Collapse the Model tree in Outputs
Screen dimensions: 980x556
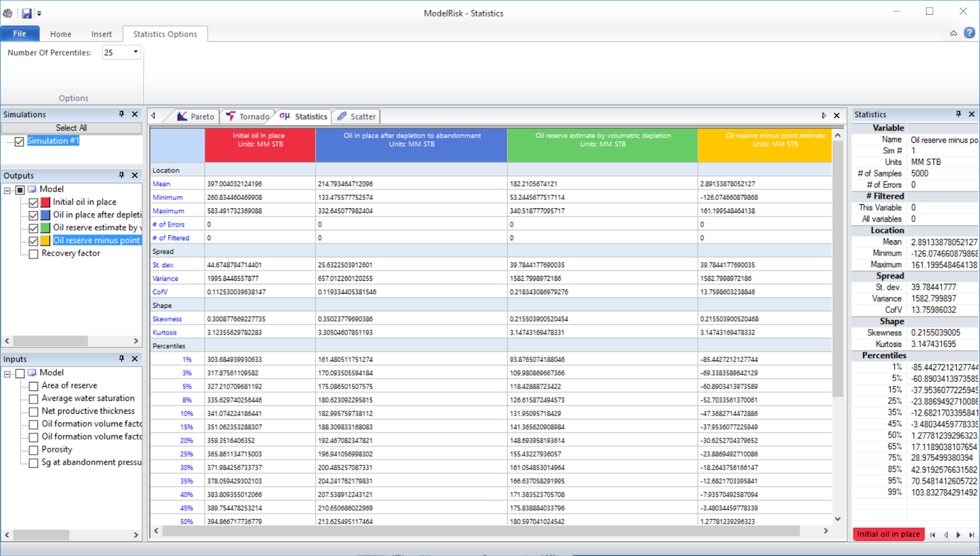pos(8,189)
